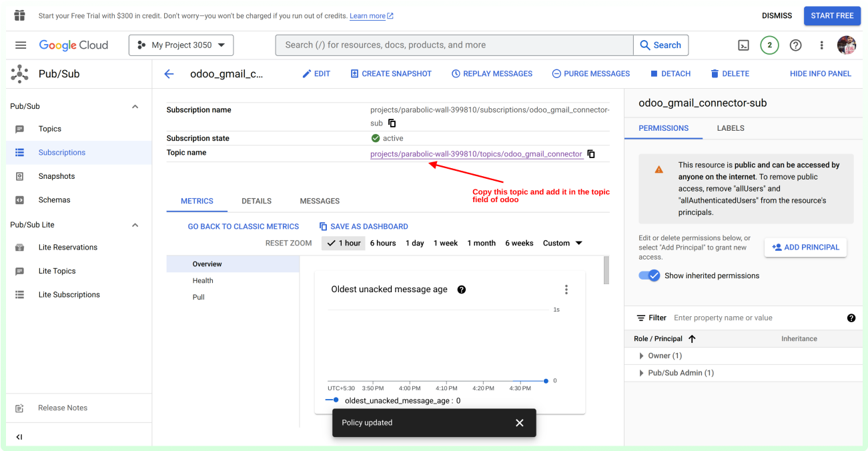Open the chart's three-dot options menu
This screenshot has width=868, height=451.
(566, 290)
